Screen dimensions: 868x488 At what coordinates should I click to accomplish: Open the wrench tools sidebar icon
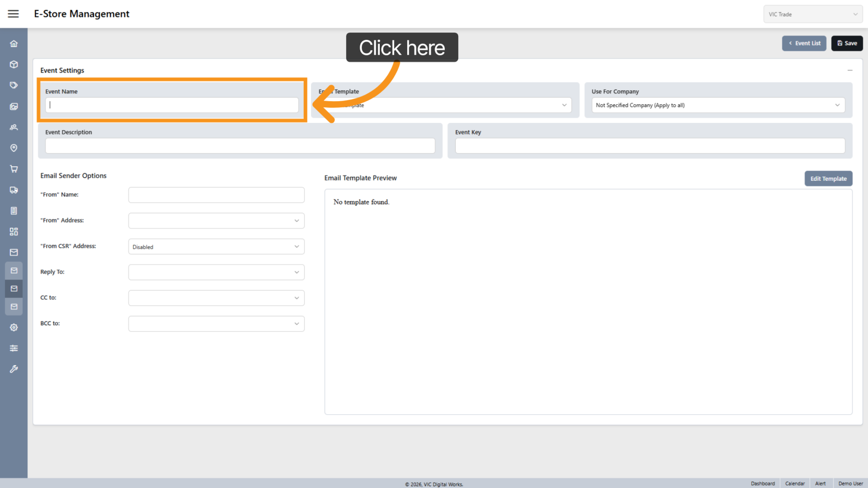(x=14, y=369)
